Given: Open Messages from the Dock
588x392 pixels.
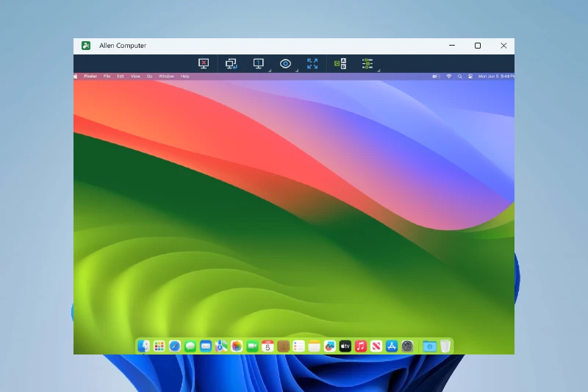Looking at the screenshot, I should coord(190,346).
